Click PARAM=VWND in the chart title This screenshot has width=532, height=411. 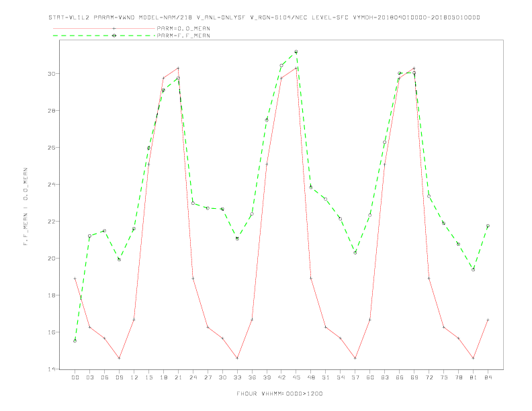114,17
